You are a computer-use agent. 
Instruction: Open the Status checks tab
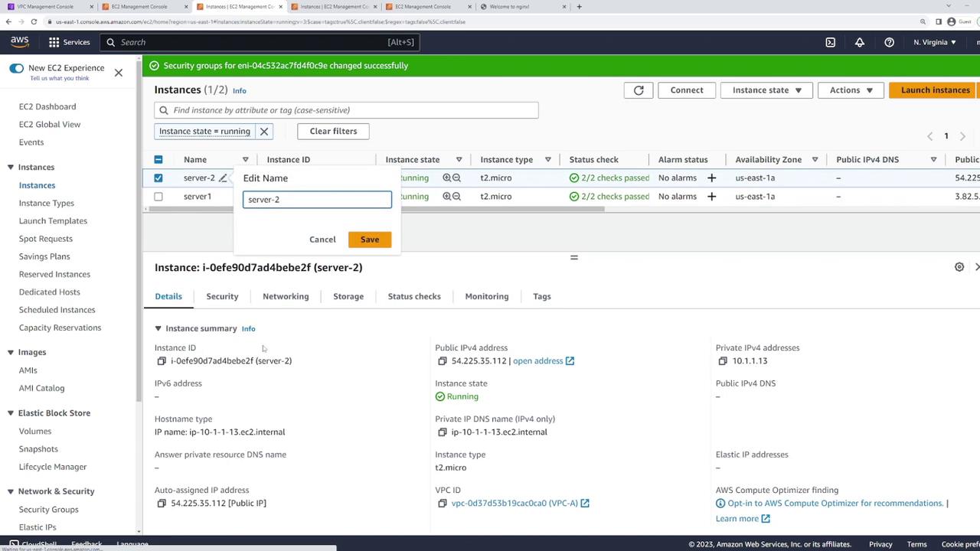pos(414,297)
